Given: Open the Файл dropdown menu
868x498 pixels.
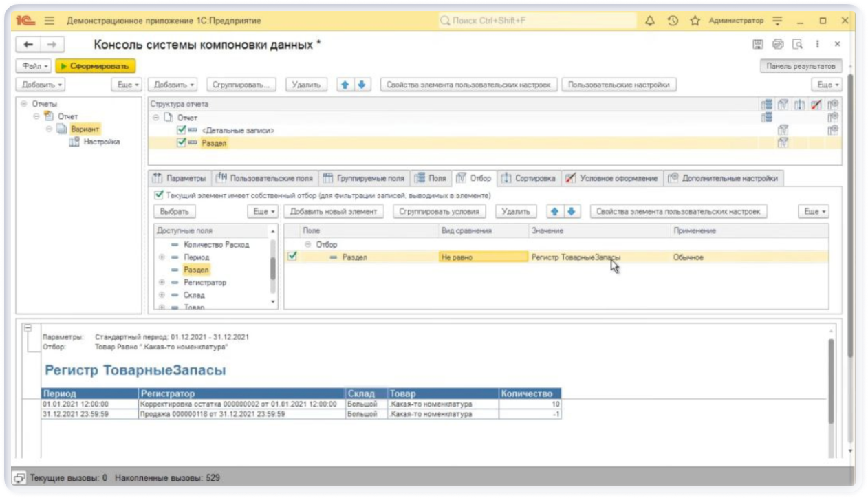Looking at the screenshot, I should click(x=35, y=66).
